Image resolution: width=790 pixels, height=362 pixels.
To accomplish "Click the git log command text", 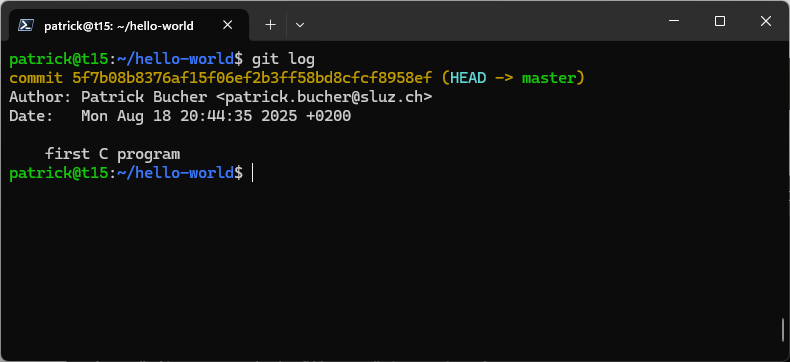I will (284, 59).
